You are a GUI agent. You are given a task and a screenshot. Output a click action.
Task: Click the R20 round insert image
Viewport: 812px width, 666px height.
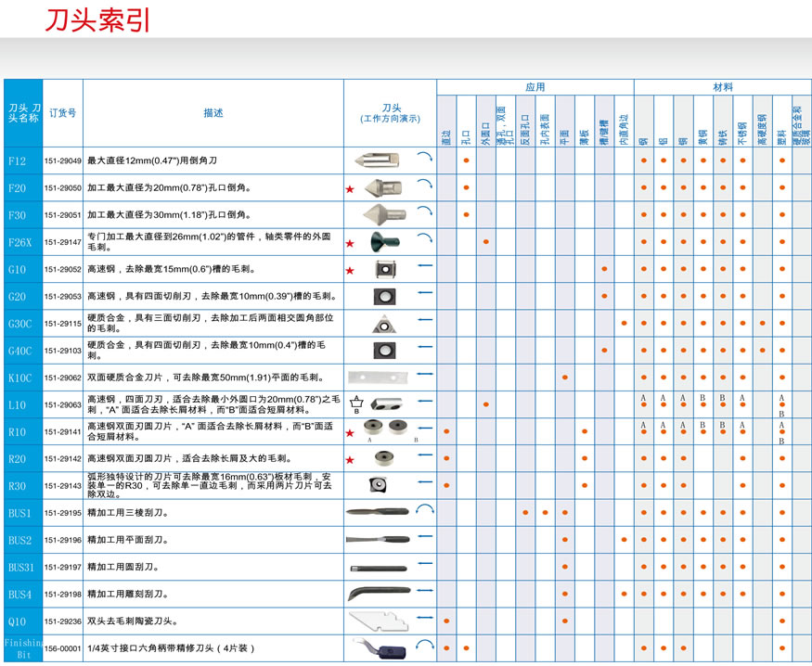[384, 458]
